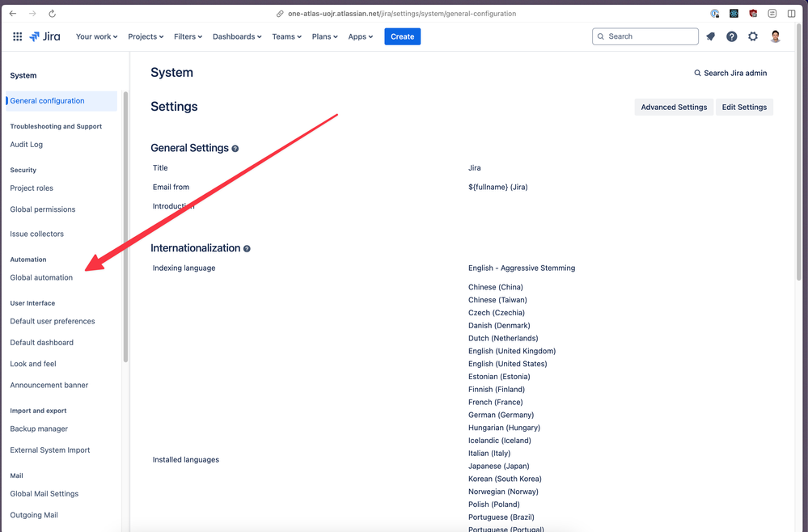
Task: Open the Jira notifications bell
Action: tap(711, 36)
